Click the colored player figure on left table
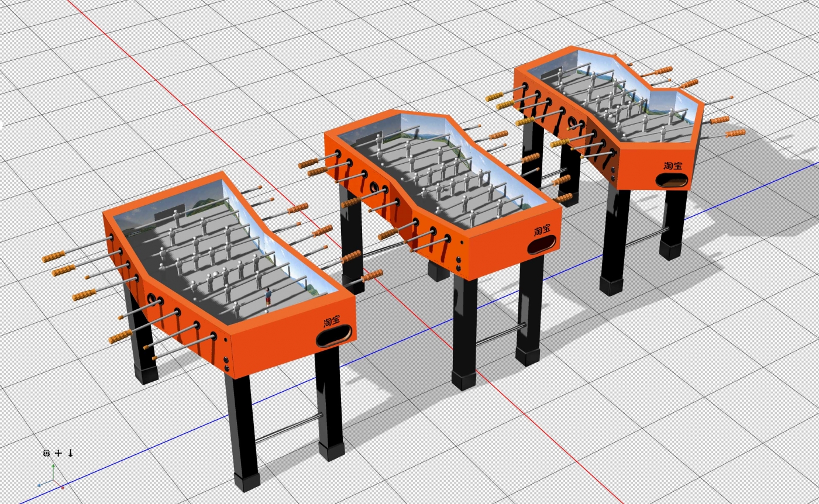This screenshot has width=819, height=504. (x=269, y=296)
